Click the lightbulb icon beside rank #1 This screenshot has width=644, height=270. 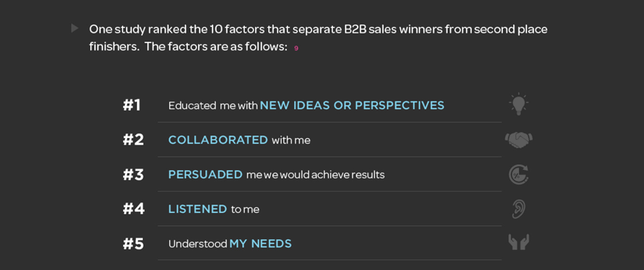(x=519, y=104)
